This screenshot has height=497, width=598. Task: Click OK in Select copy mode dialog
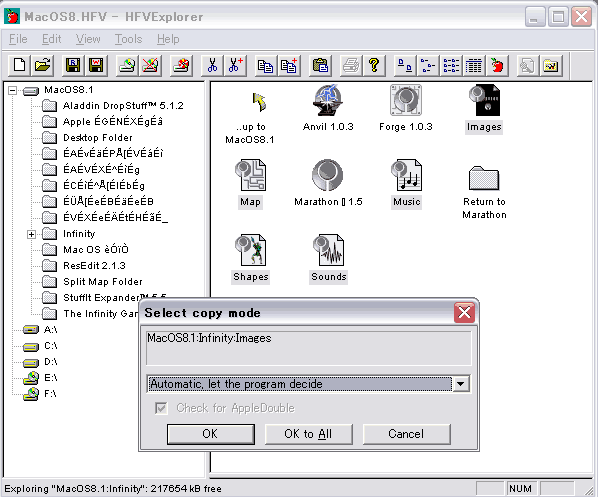pos(211,434)
